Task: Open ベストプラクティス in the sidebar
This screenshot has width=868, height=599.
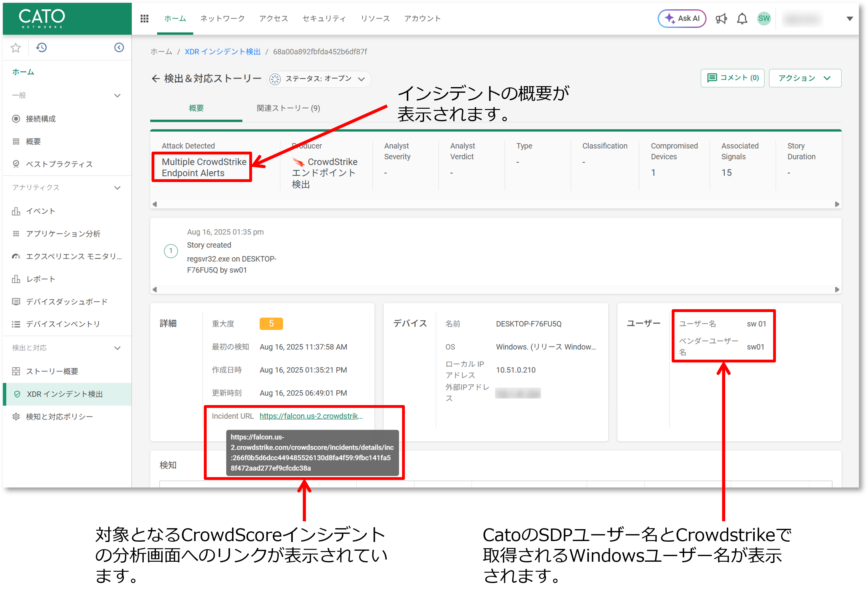Action: click(59, 164)
